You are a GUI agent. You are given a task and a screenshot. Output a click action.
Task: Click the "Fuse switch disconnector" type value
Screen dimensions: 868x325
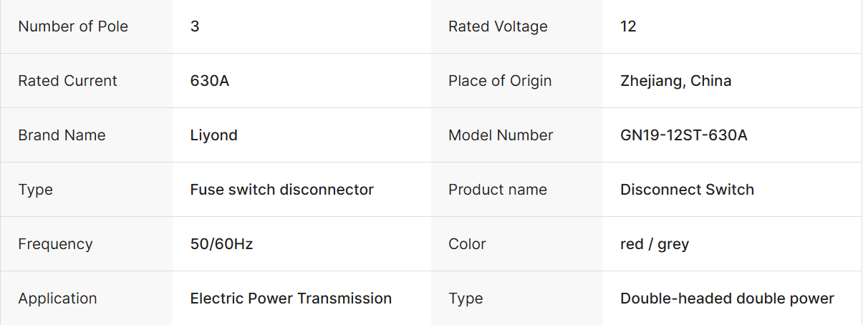[281, 190]
